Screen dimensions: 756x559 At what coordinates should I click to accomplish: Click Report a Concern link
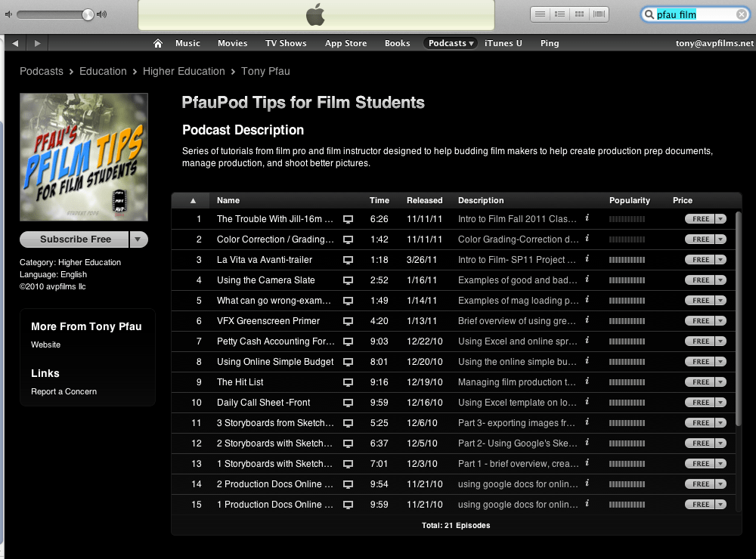64,392
